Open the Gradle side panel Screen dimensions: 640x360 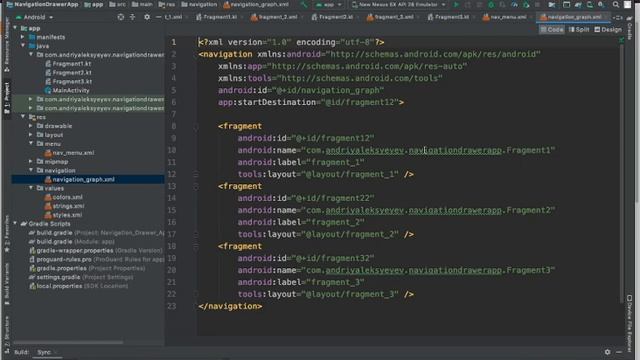[x=630, y=29]
